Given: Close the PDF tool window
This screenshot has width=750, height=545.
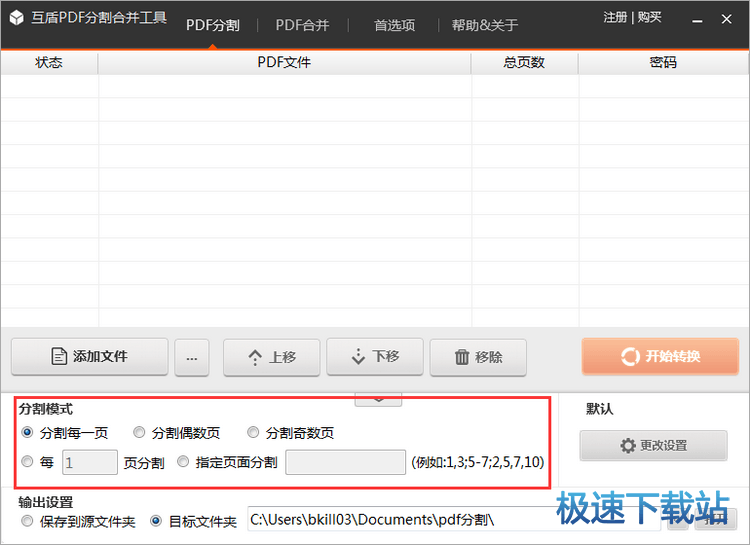Looking at the screenshot, I should pos(726,19).
